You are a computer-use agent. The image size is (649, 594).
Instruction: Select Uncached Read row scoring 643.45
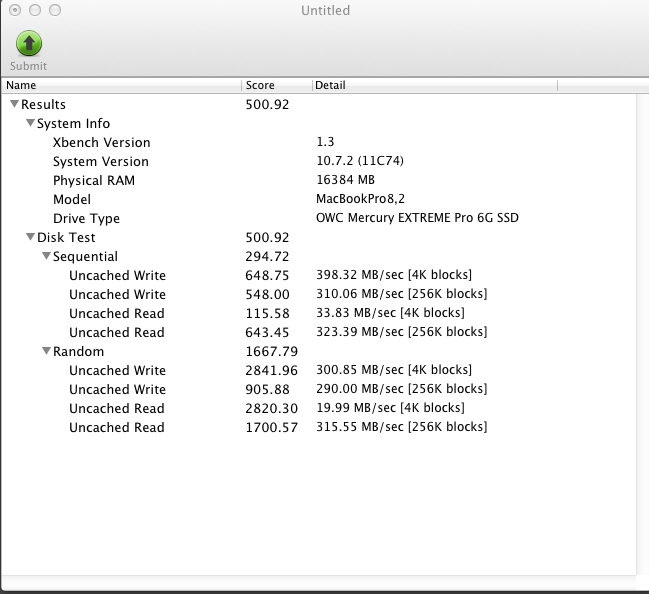(319, 332)
